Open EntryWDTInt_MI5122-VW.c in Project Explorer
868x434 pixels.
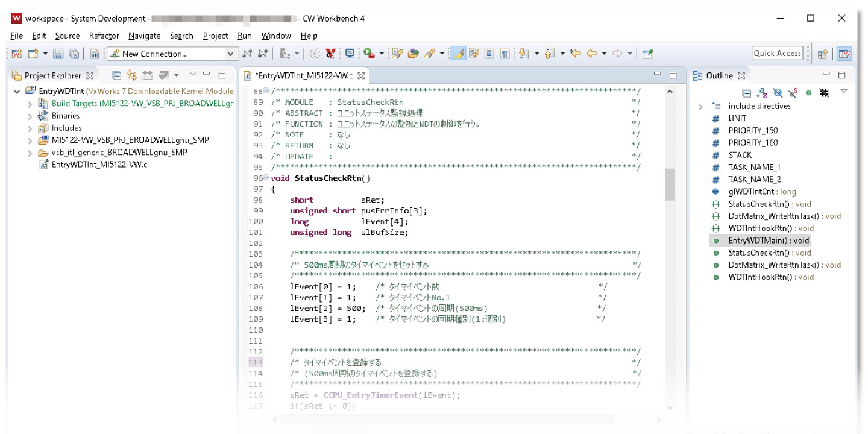[99, 165]
